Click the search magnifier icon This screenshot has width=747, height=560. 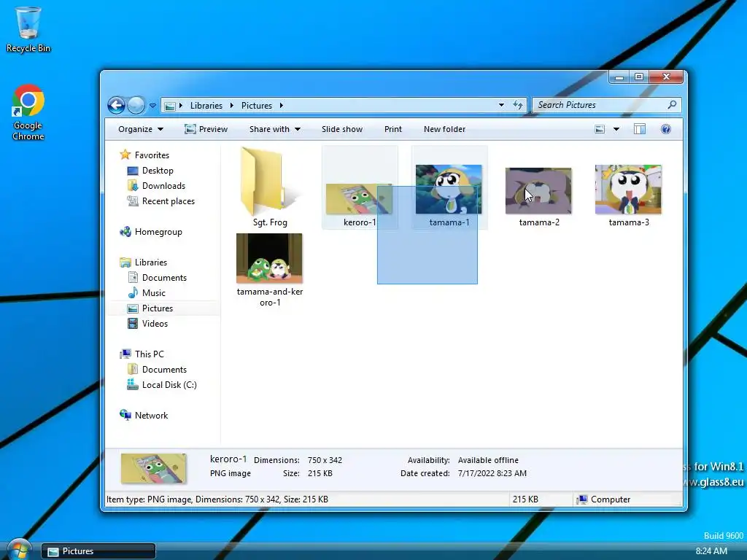(672, 105)
